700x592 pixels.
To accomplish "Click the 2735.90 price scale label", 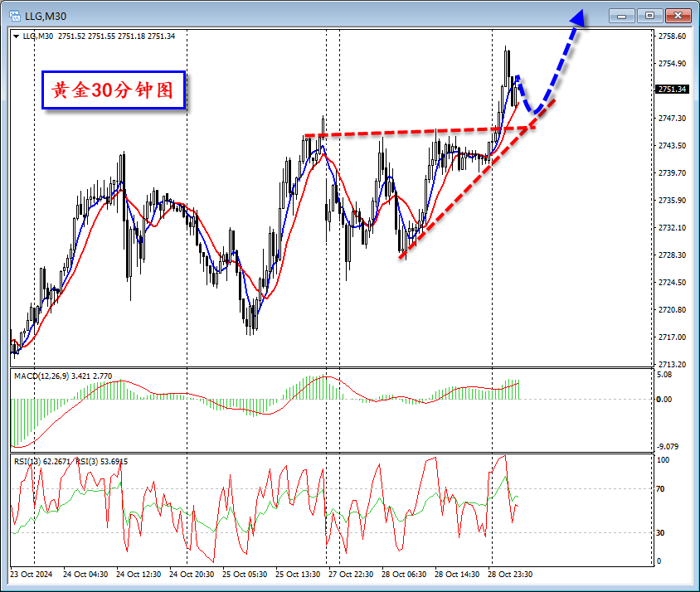I will tap(672, 201).
